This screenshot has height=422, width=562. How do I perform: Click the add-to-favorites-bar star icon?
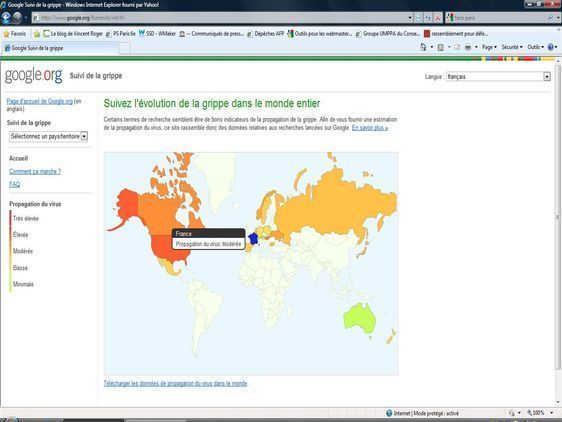(37, 34)
